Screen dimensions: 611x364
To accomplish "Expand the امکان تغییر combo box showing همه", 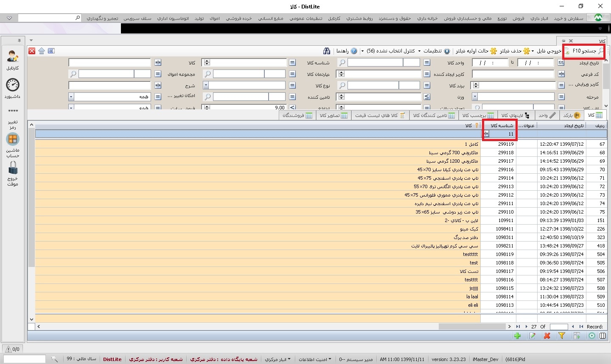I will [71, 97].
